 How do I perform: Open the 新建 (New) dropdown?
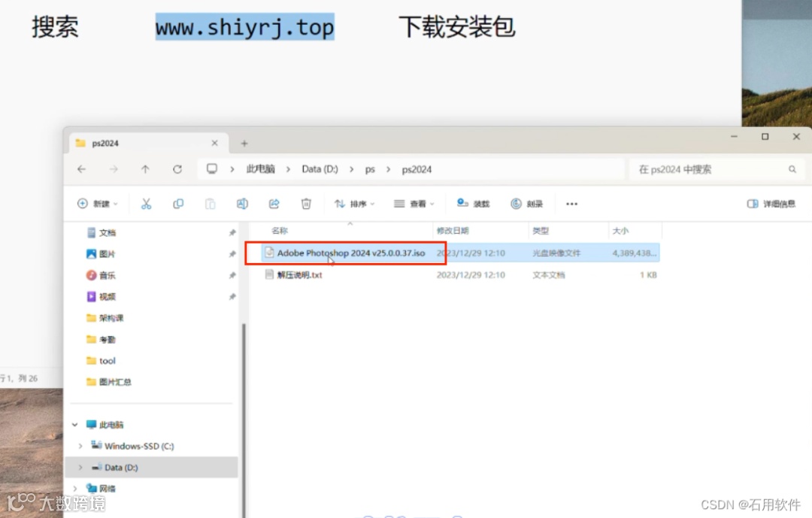[x=97, y=204]
